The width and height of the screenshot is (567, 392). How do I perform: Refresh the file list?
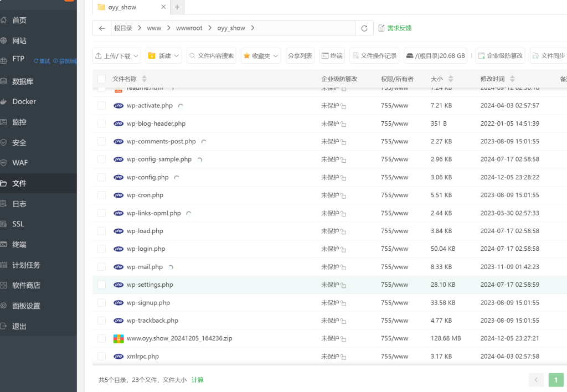[364, 28]
